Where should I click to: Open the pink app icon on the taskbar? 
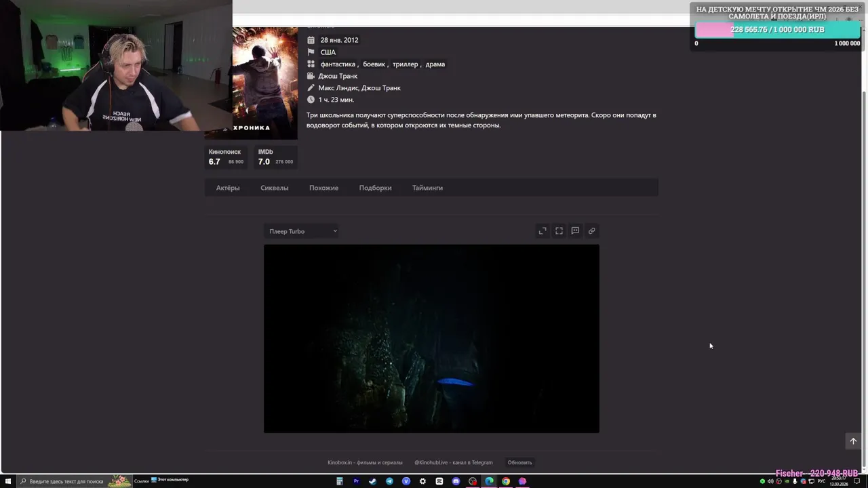522,481
